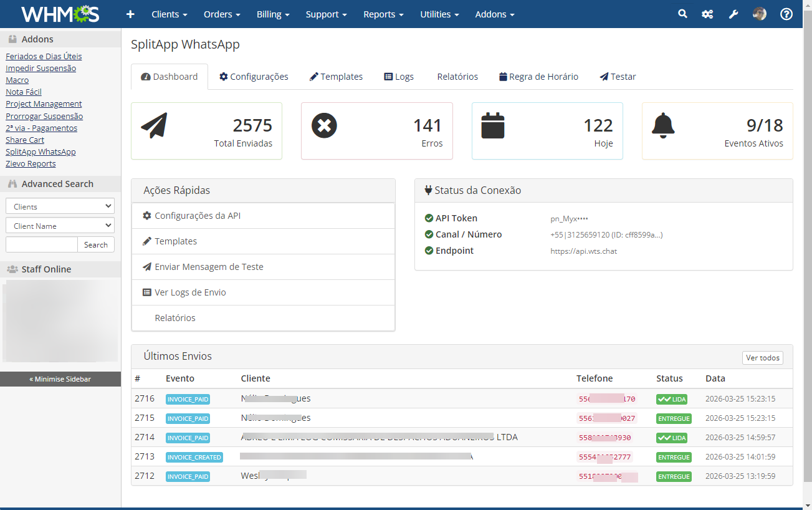This screenshot has height=510, width=812.
Task: Open the Clients search type dropdown
Action: click(x=60, y=206)
